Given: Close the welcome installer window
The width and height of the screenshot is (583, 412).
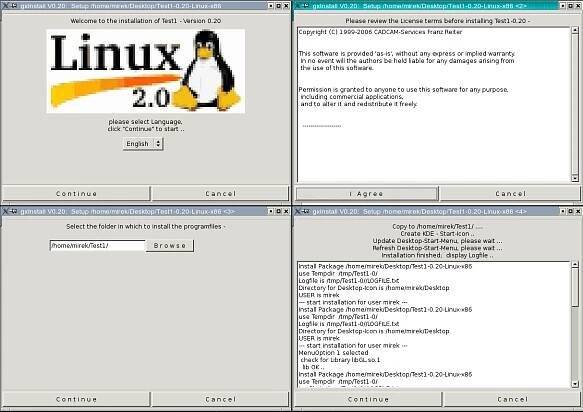Looking at the screenshot, I should pyautogui.click(x=286, y=6).
